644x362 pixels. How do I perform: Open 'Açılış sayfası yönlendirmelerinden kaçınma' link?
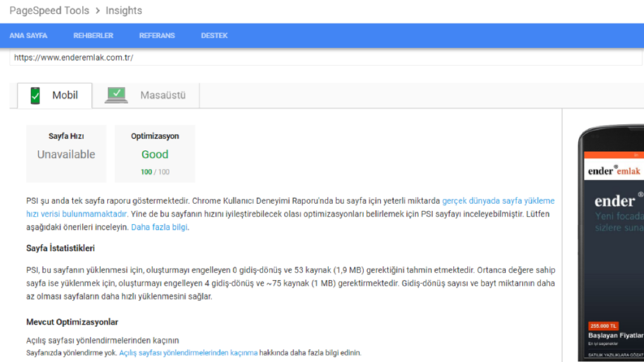(x=188, y=352)
